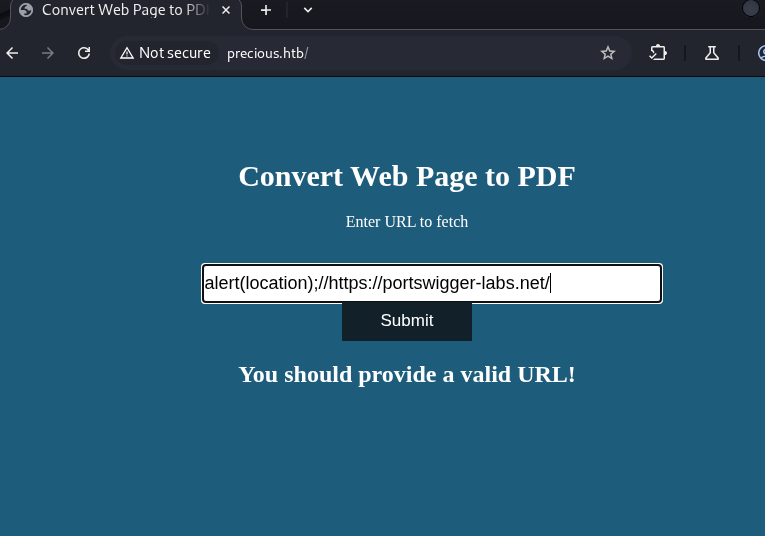Click the Enter URL to fetch label
The width and height of the screenshot is (765, 536).
coord(406,222)
